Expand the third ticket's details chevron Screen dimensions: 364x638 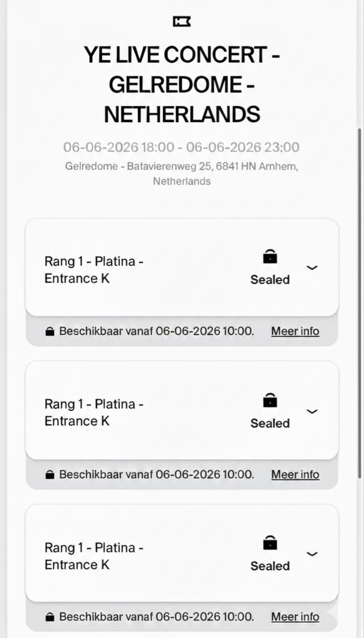pyautogui.click(x=312, y=553)
